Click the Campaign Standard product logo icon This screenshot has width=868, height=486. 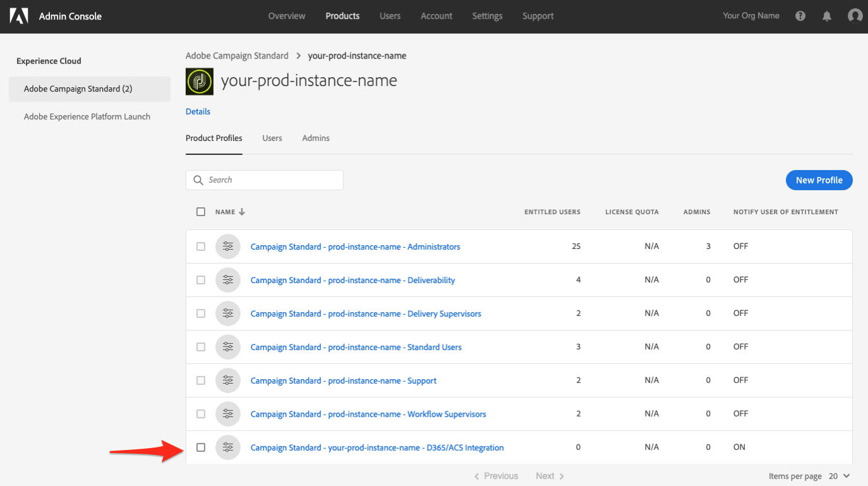(200, 82)
